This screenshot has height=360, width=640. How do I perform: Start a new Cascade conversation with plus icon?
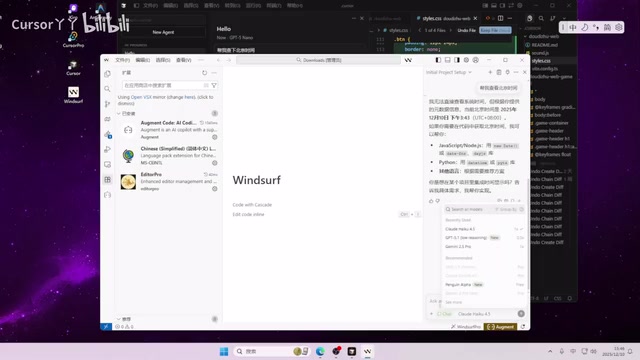pos(490,72)
